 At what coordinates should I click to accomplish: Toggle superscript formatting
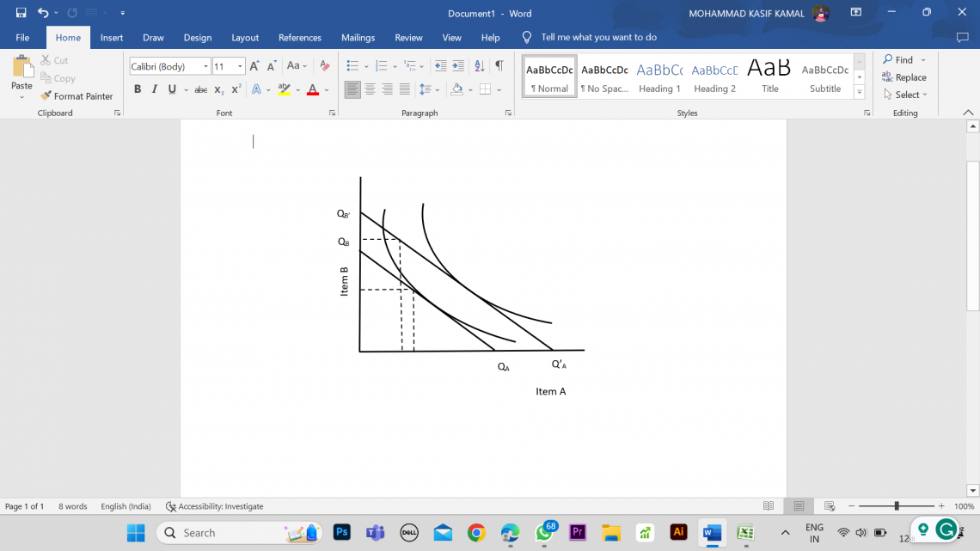[234, 89]
